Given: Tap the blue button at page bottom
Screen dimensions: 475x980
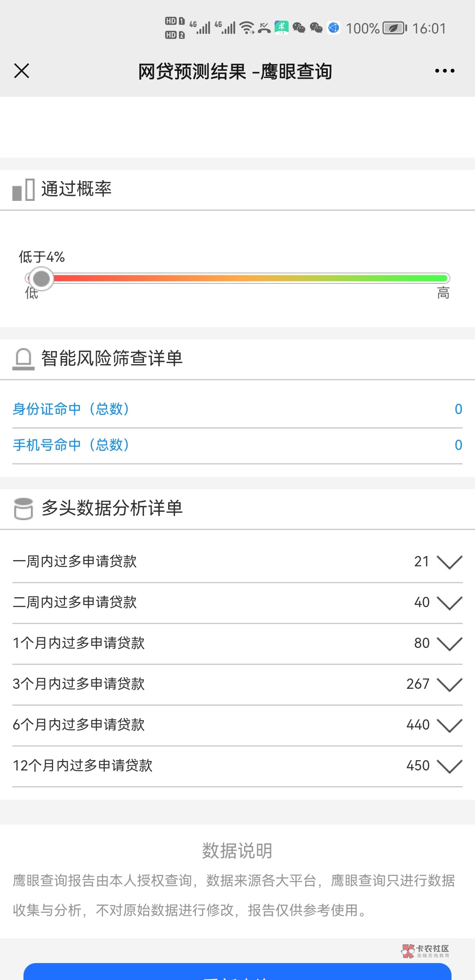Looking at the screenshot, I should point(237,973).
